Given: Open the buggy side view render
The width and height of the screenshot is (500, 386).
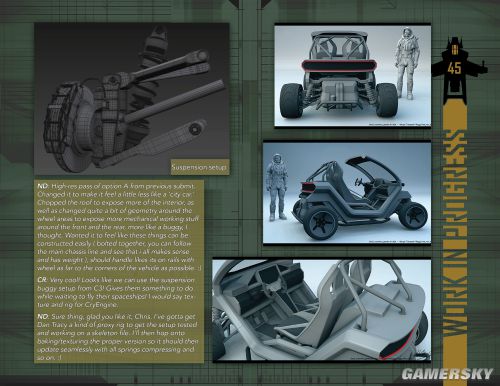Looking at the screenshot, I should 347,193.
